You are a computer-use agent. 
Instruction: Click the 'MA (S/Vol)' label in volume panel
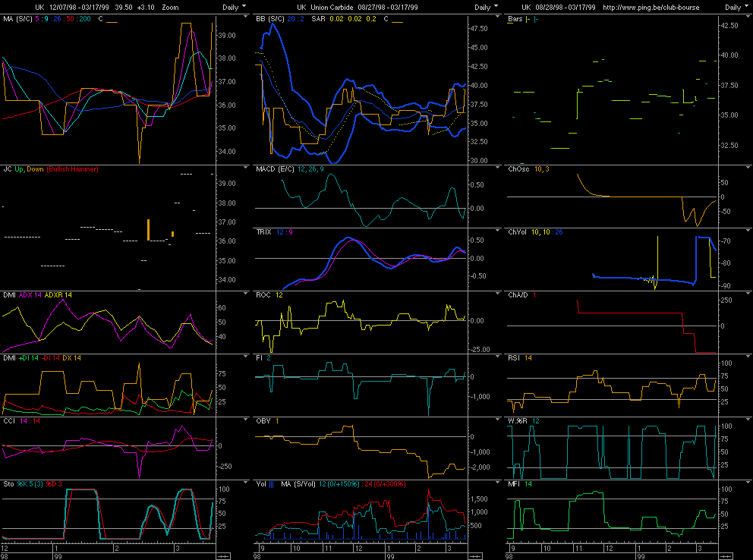tap(298, 483)
